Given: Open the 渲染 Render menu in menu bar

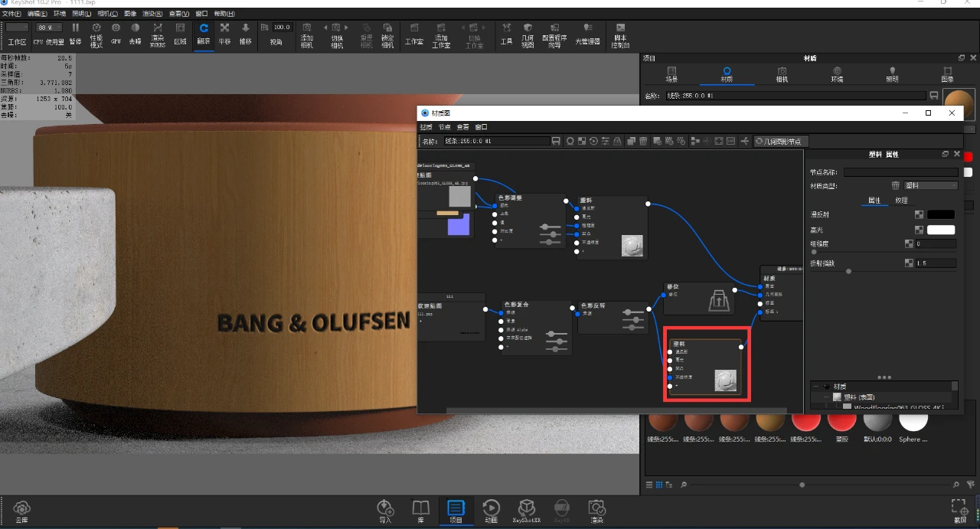Looking at the screenshot, I should click(x=153, y=14).
